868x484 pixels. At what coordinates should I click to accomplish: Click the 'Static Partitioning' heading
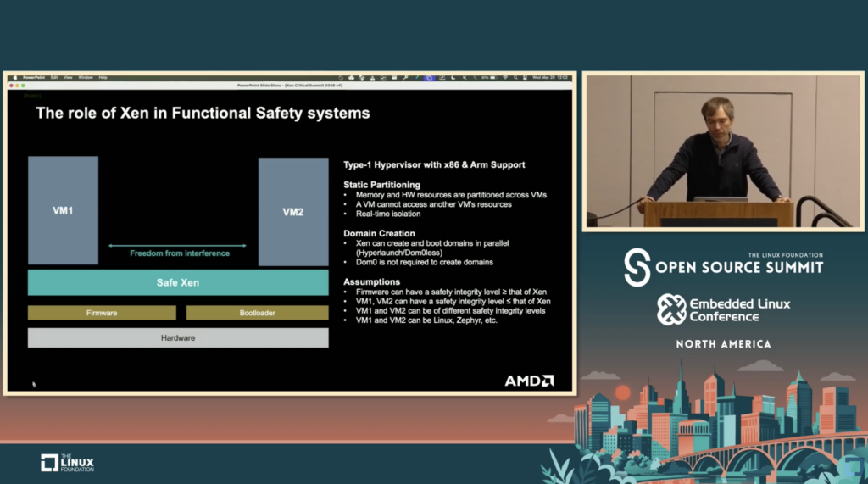[381, 185]
